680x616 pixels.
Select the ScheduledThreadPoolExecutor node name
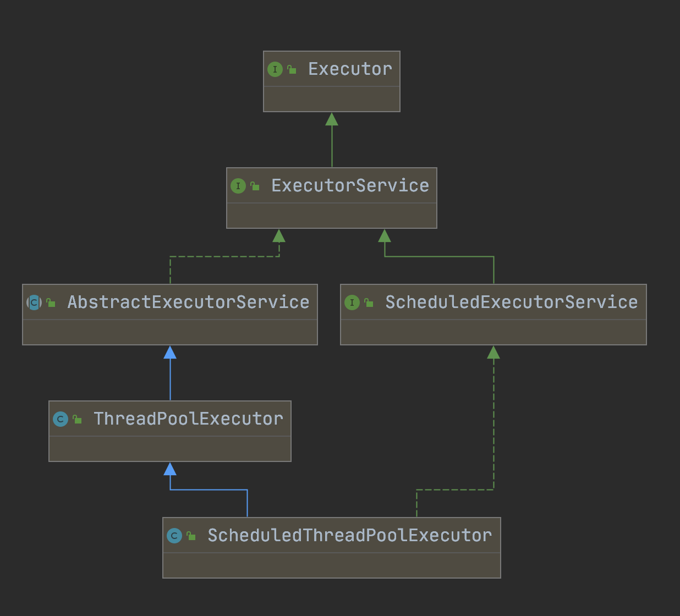tap(350, 536)
